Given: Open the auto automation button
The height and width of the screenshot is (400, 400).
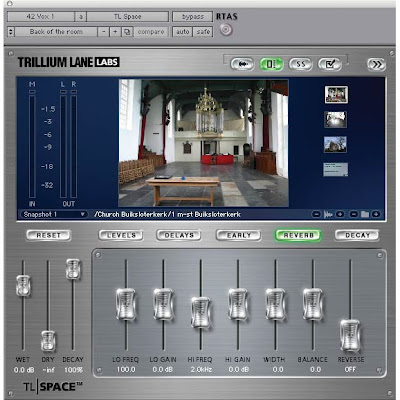Looking at the screenshot, I should 182,32.
